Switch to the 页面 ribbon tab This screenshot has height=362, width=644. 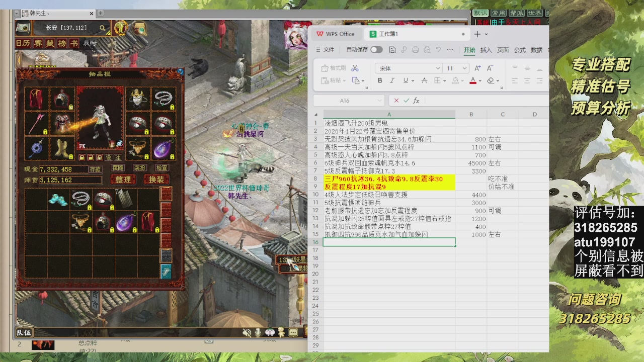[503, 50]
